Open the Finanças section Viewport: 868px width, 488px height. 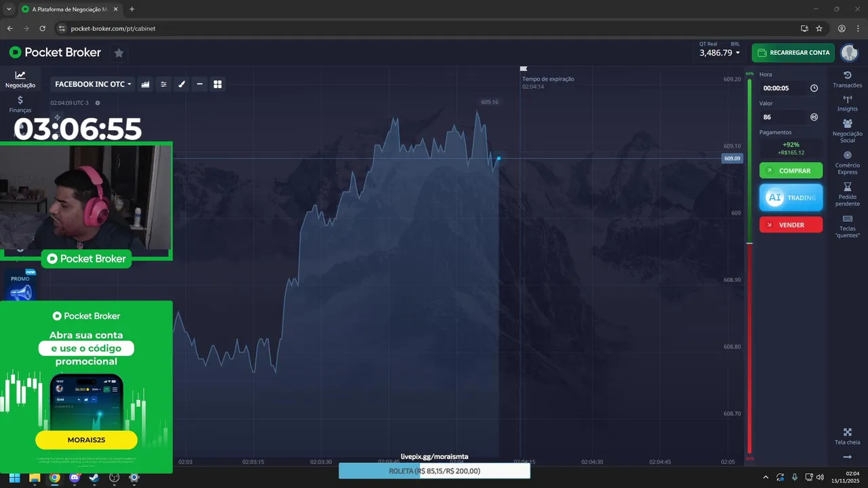(20, 104)
